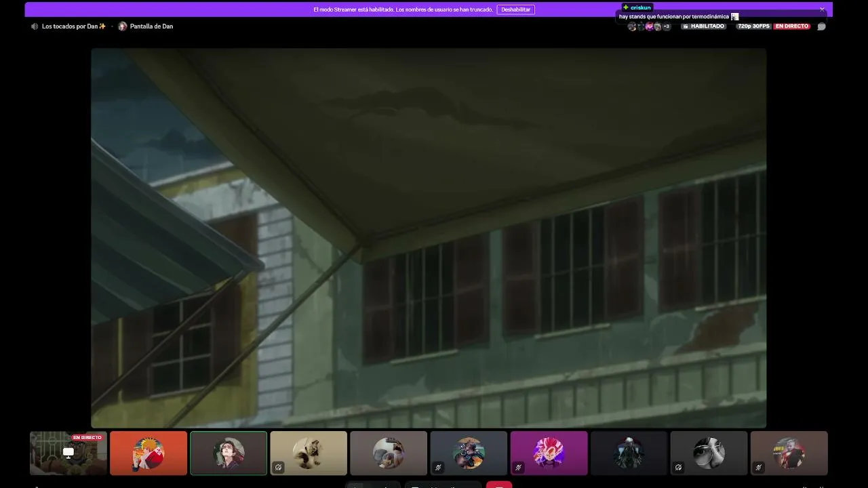Click the muted mic icon on dark blue tile
This screenshot has height=488, width=868.
(x=438, y=467)
